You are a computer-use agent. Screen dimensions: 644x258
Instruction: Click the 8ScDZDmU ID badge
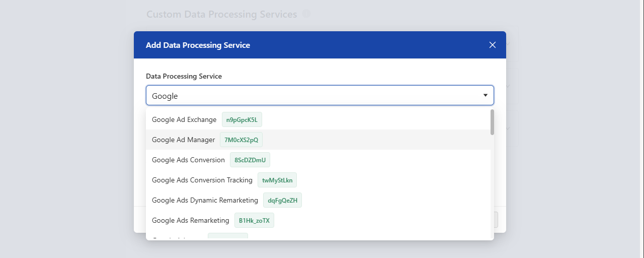(250, 160)
